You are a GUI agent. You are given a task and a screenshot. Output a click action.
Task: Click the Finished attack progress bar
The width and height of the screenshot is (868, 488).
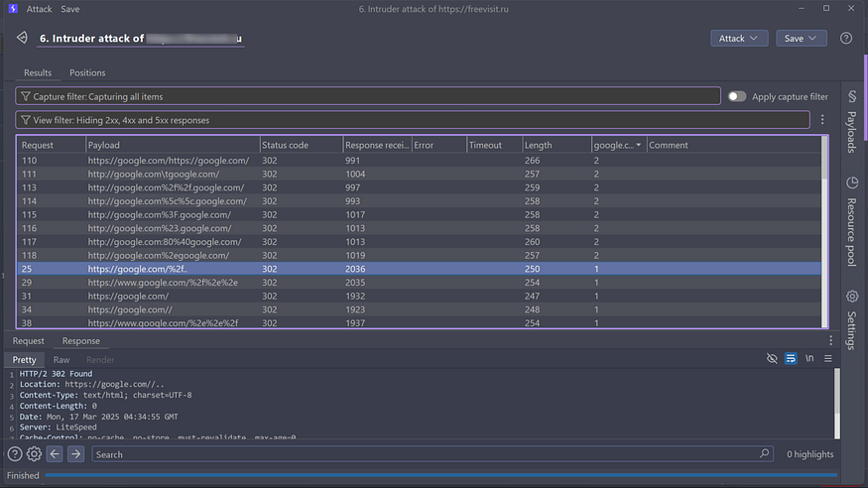pyautogui.click(x=441, y=475)
